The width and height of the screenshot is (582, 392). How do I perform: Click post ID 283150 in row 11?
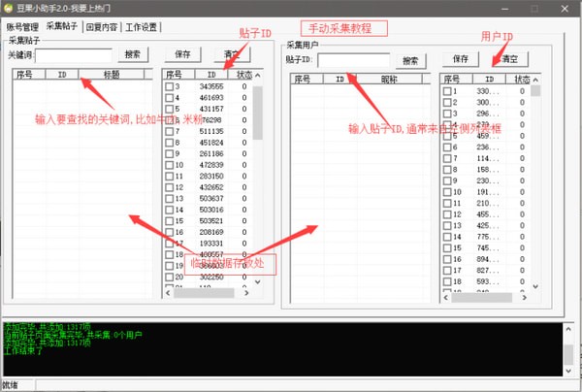pos(211,176)
